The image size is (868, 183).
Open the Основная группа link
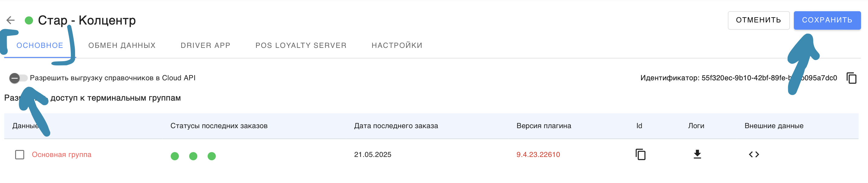coord(62,155)
